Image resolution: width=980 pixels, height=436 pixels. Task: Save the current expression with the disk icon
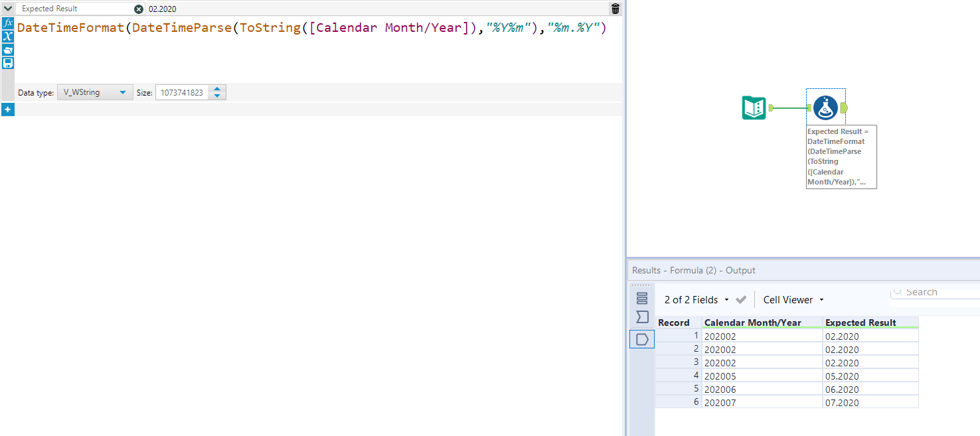click(8, 62)
